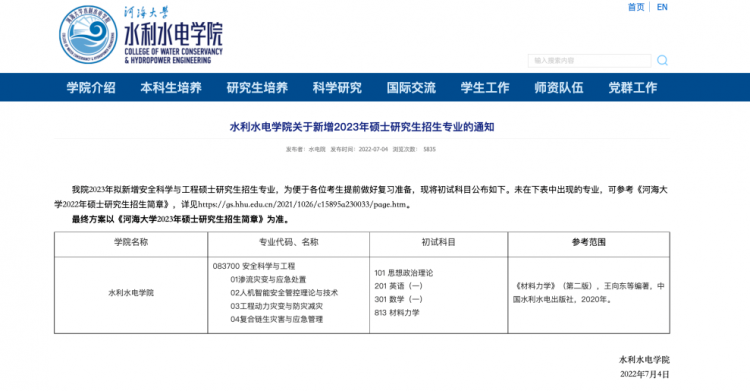Click the 参考范围 table column header

point(588,242)
